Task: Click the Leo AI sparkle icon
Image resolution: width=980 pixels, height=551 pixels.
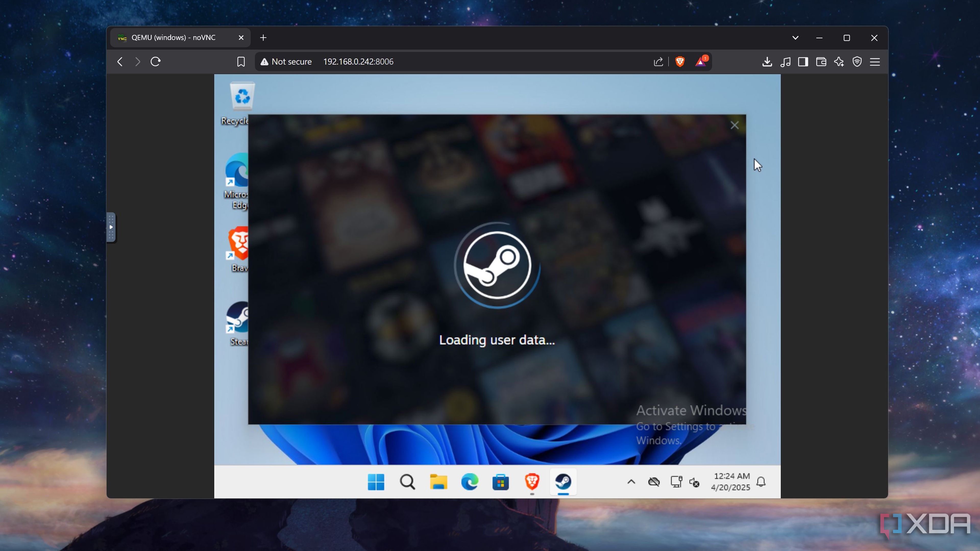Action: [839, 61]
